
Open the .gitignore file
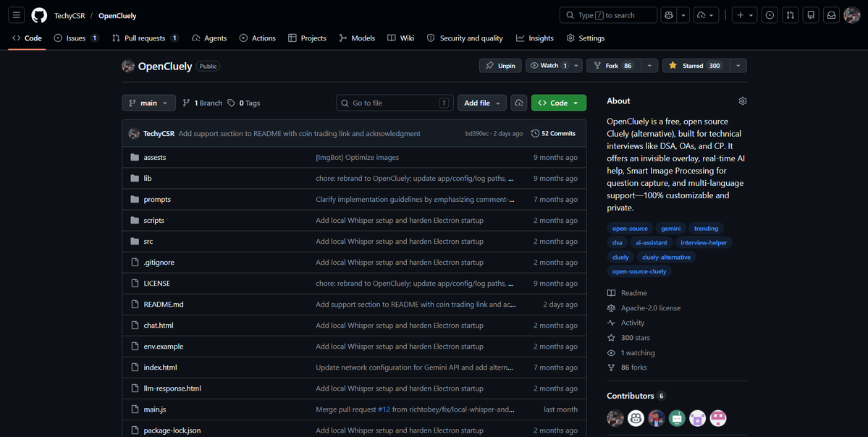click(159, 263)
